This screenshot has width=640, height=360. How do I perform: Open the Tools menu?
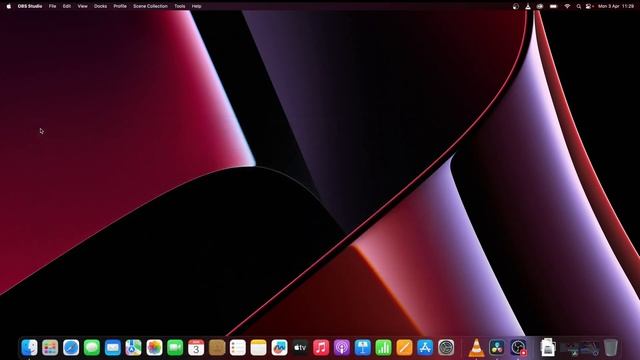(180, 6)
